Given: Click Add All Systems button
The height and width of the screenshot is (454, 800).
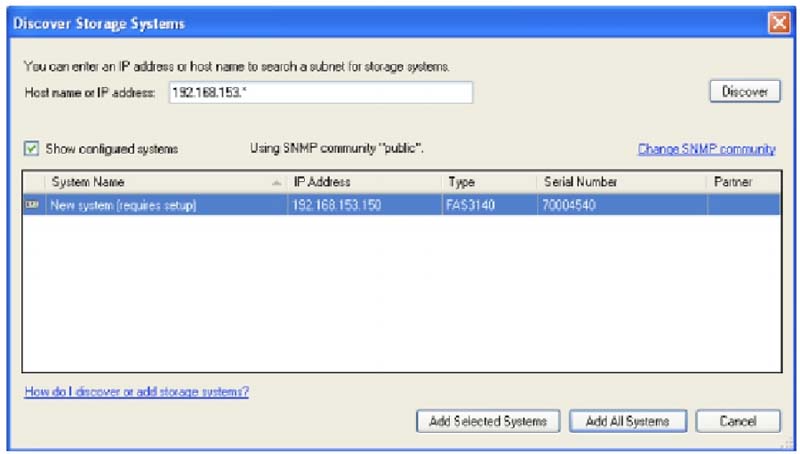Looking at the screenshot, I should click(x=628, y=421).
